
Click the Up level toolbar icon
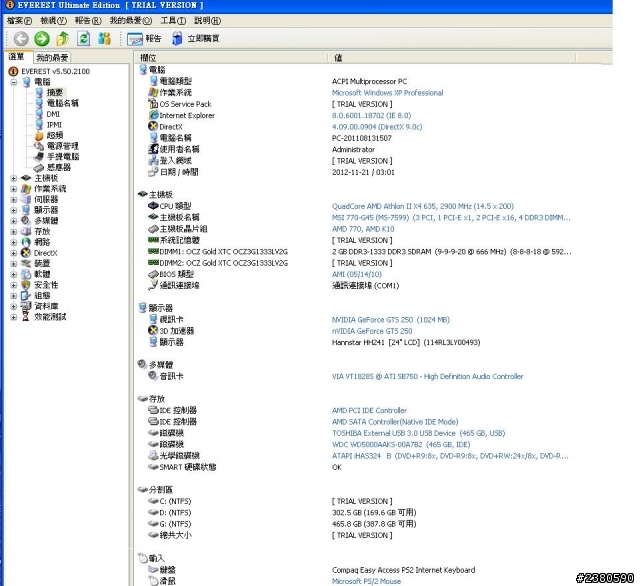pyautogui.click(x=62, y=38)
